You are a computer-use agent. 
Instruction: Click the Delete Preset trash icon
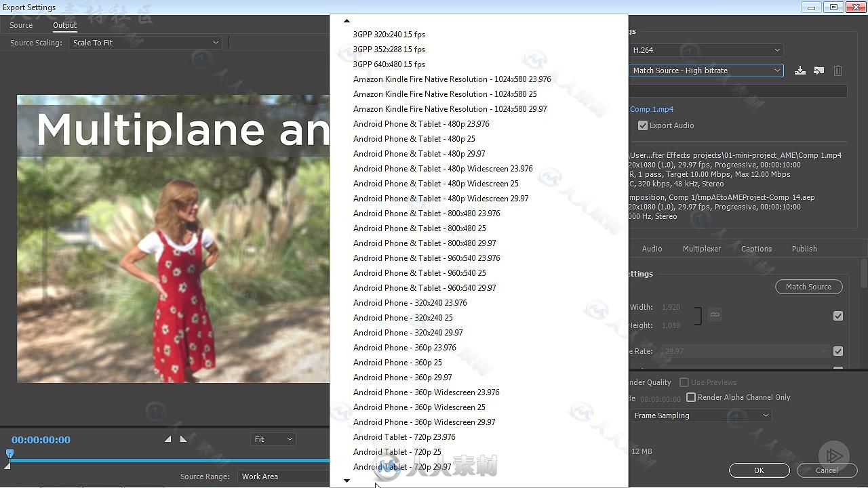click(x=837, y=70)
